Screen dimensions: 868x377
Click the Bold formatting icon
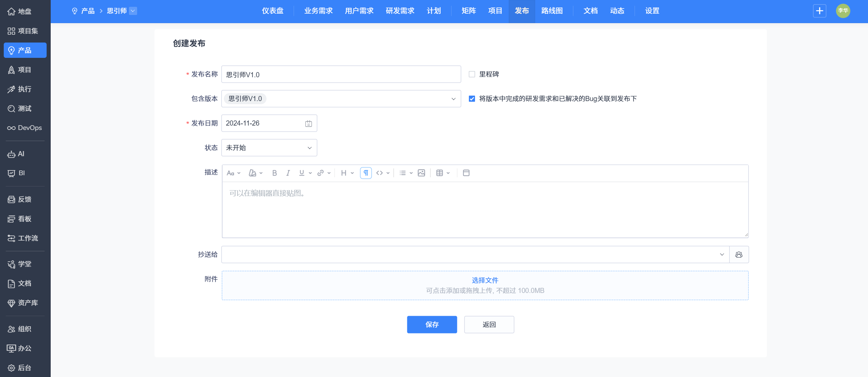274,173
